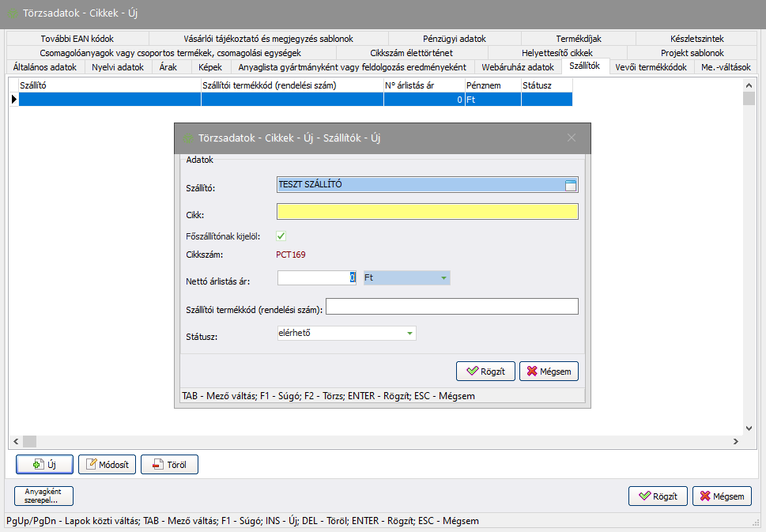Close the Szállítók - Új dialog
This screenshot has width=766, height=532.
(572, 138)
